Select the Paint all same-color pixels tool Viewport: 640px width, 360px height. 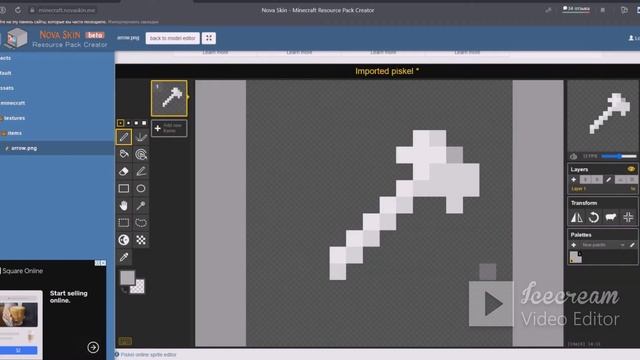pyautogui.click(x=141, y=154)
